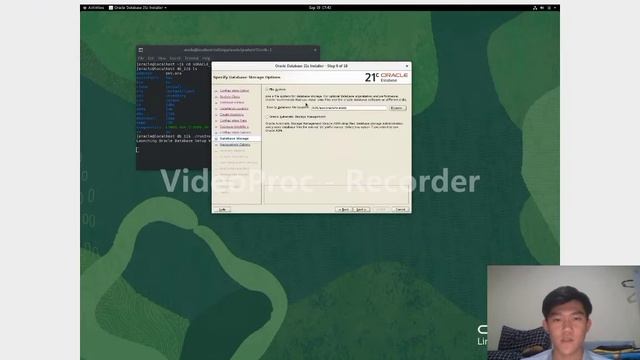The image size is (640, 360).
Task: Open View menu in terminal window
Action: point(162,58)
